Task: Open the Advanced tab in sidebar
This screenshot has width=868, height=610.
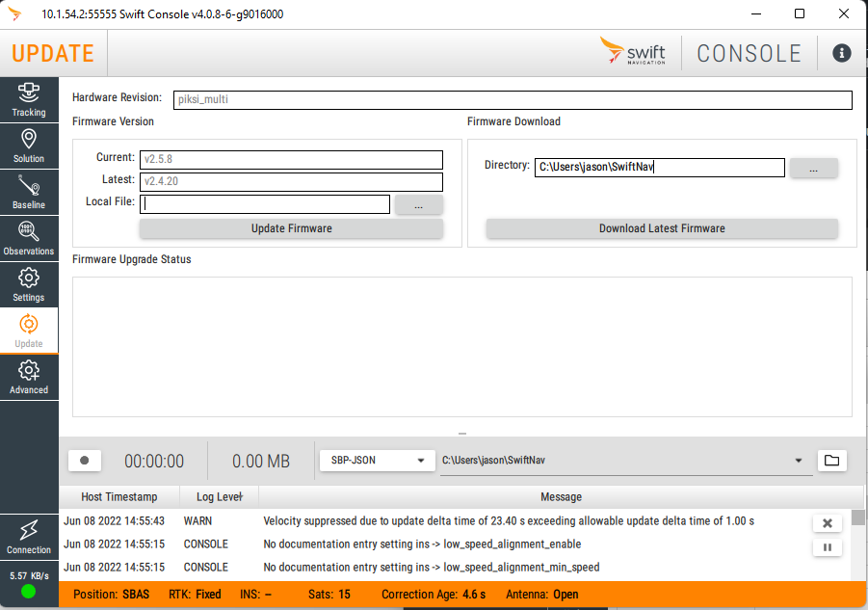Action: tap(29, 378)
